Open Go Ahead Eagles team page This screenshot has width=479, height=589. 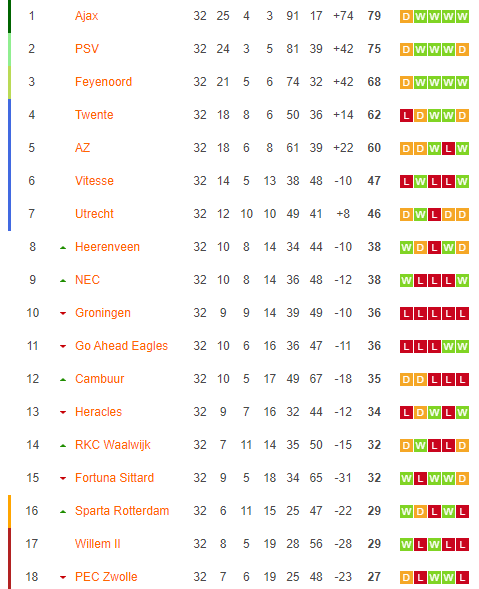point(121,346)
